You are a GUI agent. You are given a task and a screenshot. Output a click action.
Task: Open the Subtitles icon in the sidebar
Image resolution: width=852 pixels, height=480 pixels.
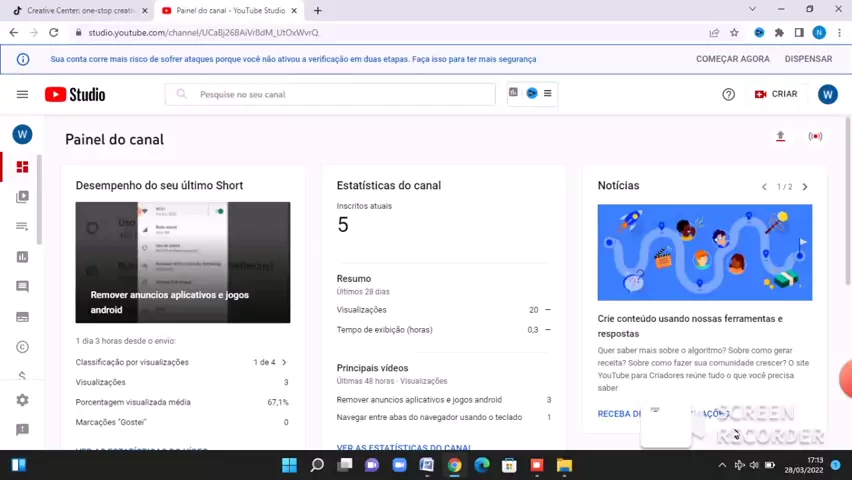tap(22, 317)
